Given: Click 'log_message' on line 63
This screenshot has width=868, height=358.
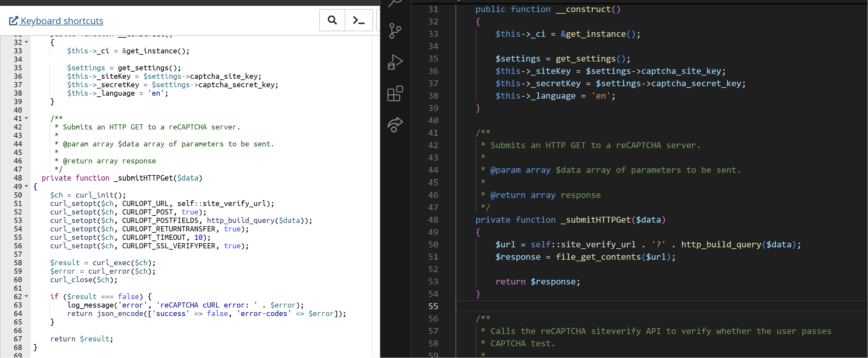Looking at the screenshot, I should (90, 305).
